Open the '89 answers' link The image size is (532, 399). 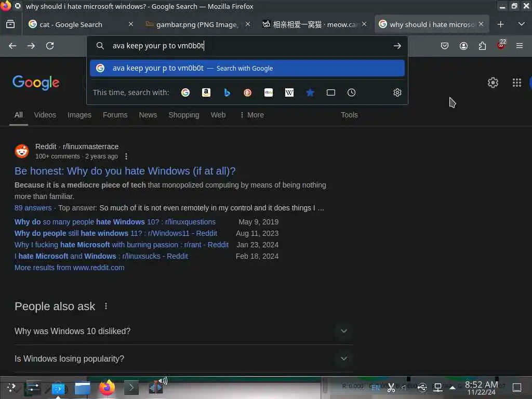coord(33,208)
